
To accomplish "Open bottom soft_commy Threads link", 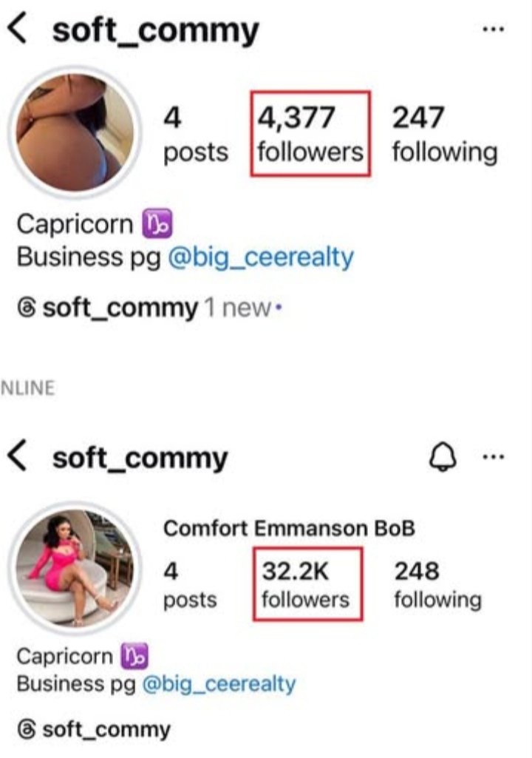I will [95, 729].
